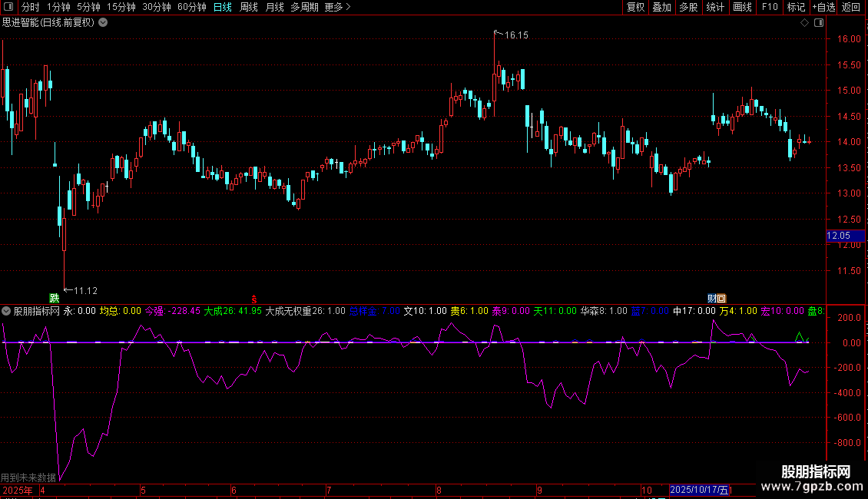Expand the 更多 periods menu

pyautogui.click(x=337, y=7)
